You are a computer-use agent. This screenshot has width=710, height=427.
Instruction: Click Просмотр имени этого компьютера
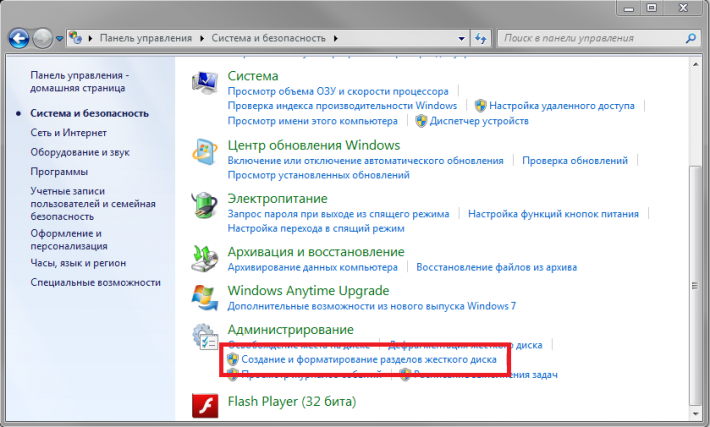(312, 121)
